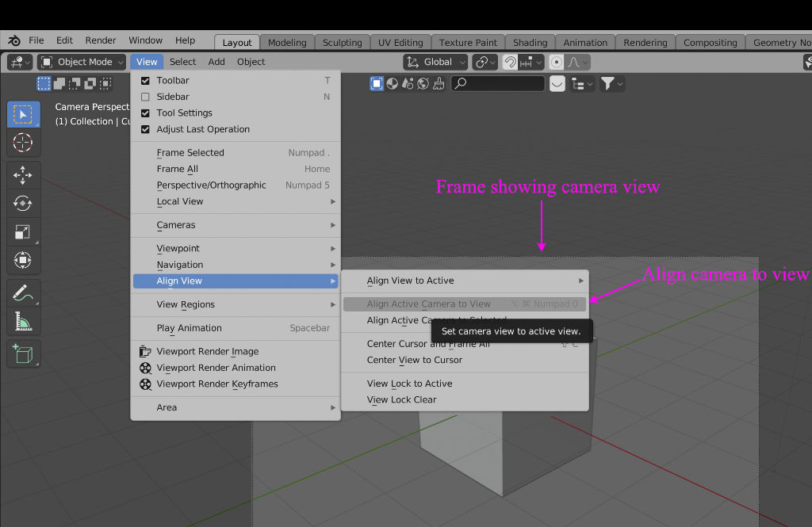The height and width of the screenshot is (527, 812).
Task: Select the Annotate pencil tool
Action: tap(23, 293)
